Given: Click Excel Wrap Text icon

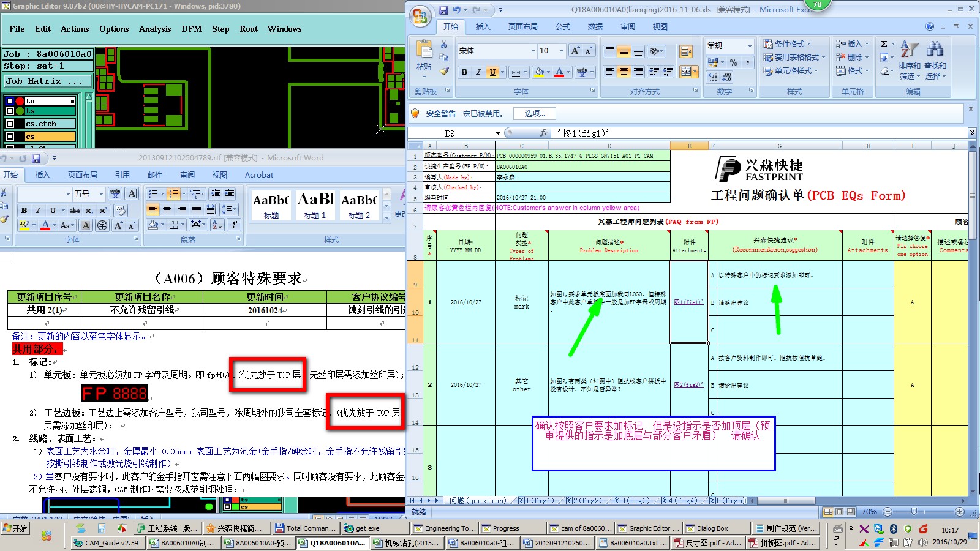Looking at the screenshot, I should (686, 51).
